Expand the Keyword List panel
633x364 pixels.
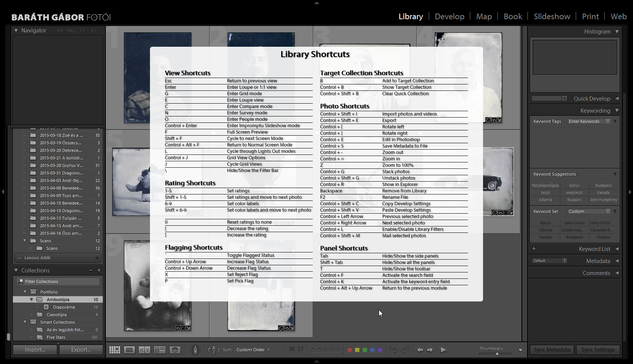(x=617, y=249)
